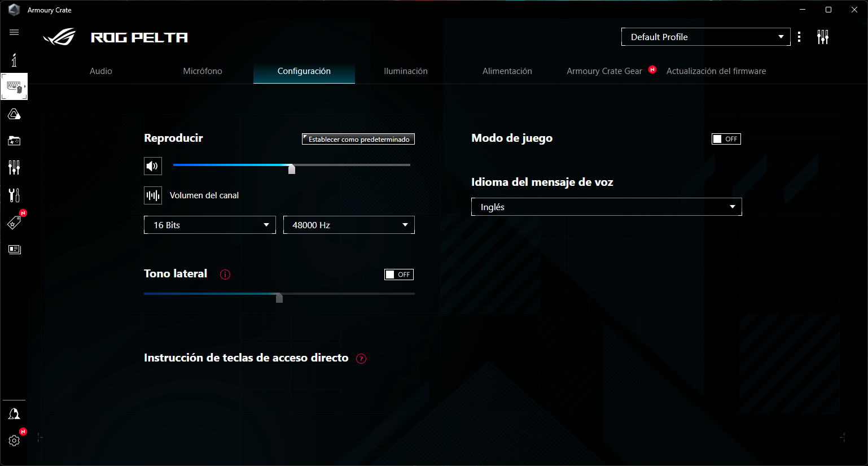Open the Inglés voice language dropdown

tap(607, 207)
